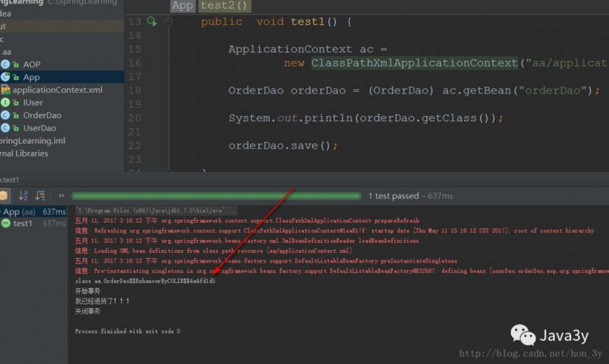The width and height of the screenshot is (609, 364).
Task: Click console line '关闭事务'
Action: (88, 311)
